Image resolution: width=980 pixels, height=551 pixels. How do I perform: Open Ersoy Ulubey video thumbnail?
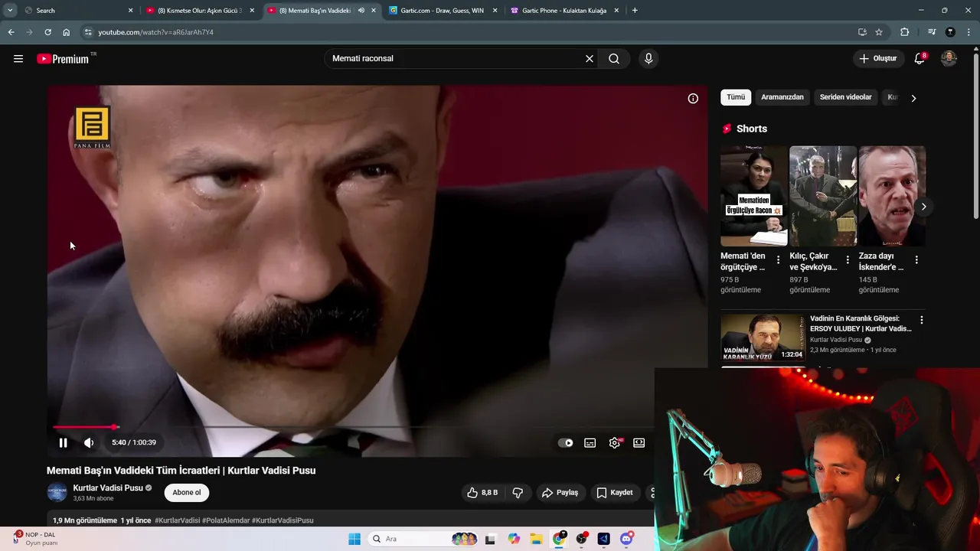click(x=763, y=337)
